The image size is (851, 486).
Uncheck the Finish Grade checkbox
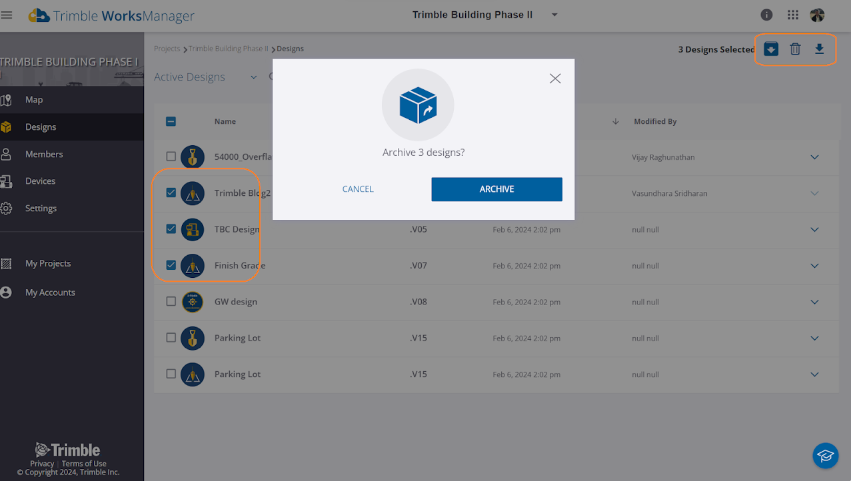pos(171,266)
